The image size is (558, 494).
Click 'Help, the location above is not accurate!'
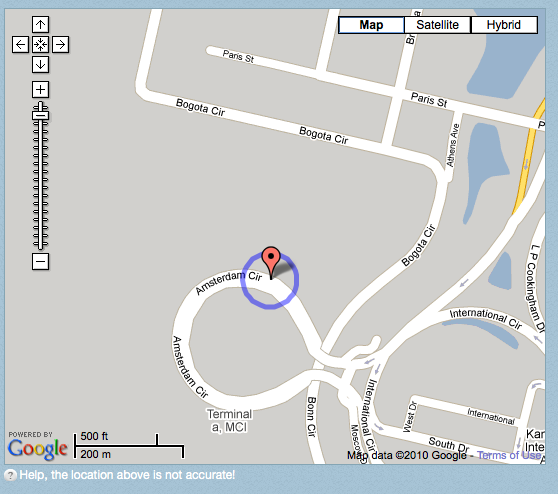click(x=127, y=475)
